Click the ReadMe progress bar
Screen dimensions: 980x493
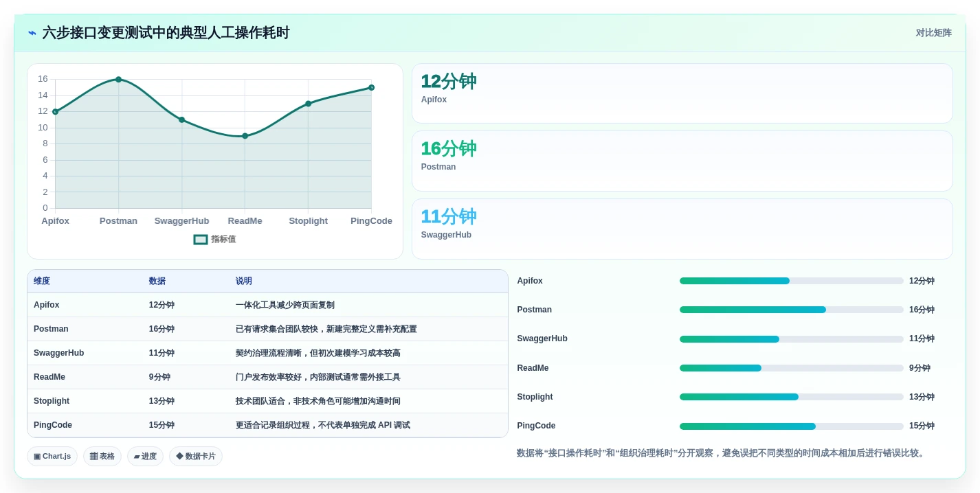[792, 368]
